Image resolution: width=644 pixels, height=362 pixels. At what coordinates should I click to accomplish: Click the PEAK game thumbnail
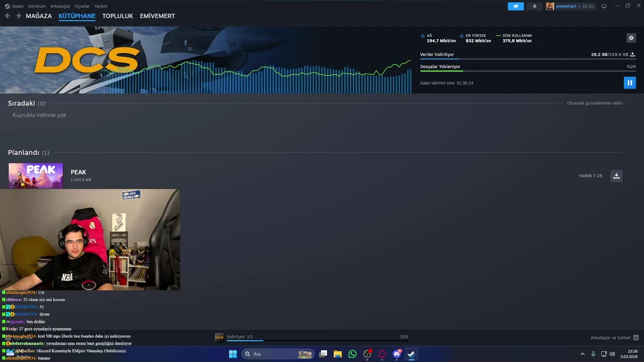pyautogui.click(x=36, y=175)
